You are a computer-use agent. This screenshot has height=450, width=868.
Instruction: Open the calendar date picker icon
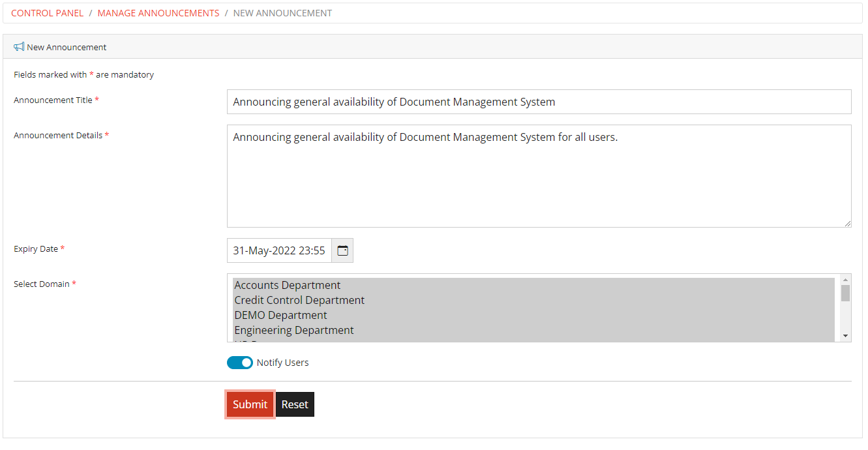tap(342, 250)
